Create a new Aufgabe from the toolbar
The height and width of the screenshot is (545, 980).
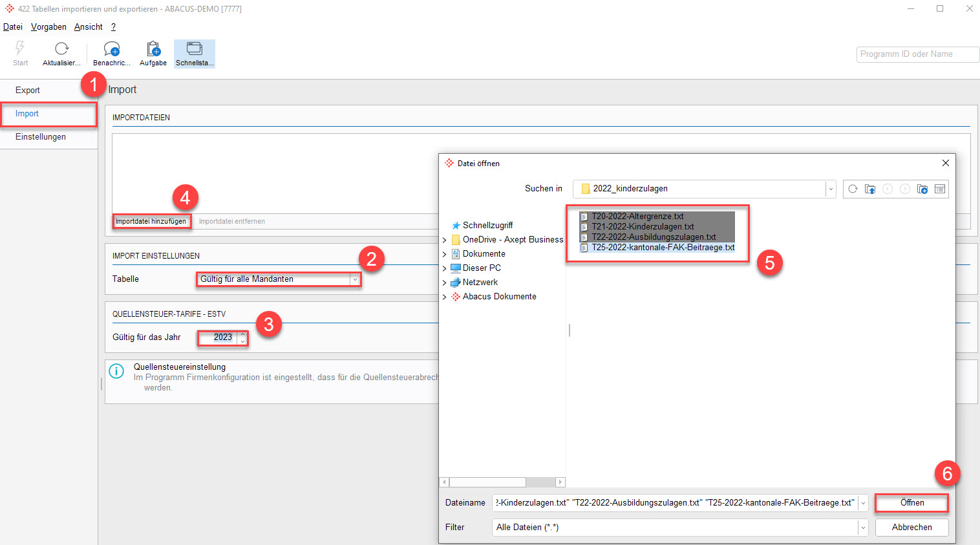click(153, 49)
